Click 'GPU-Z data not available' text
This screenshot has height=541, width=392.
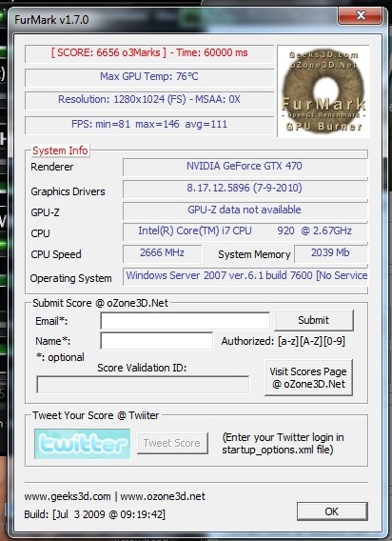click(x=245, y=210)
